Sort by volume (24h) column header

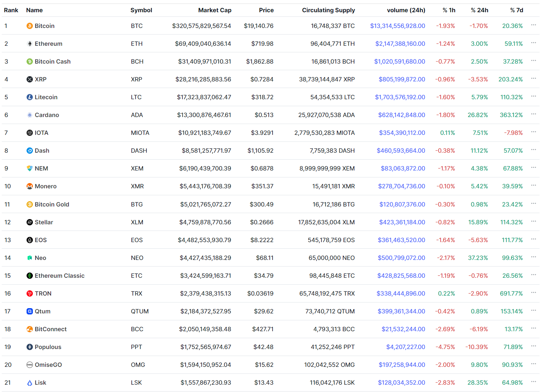click(406, 10)
